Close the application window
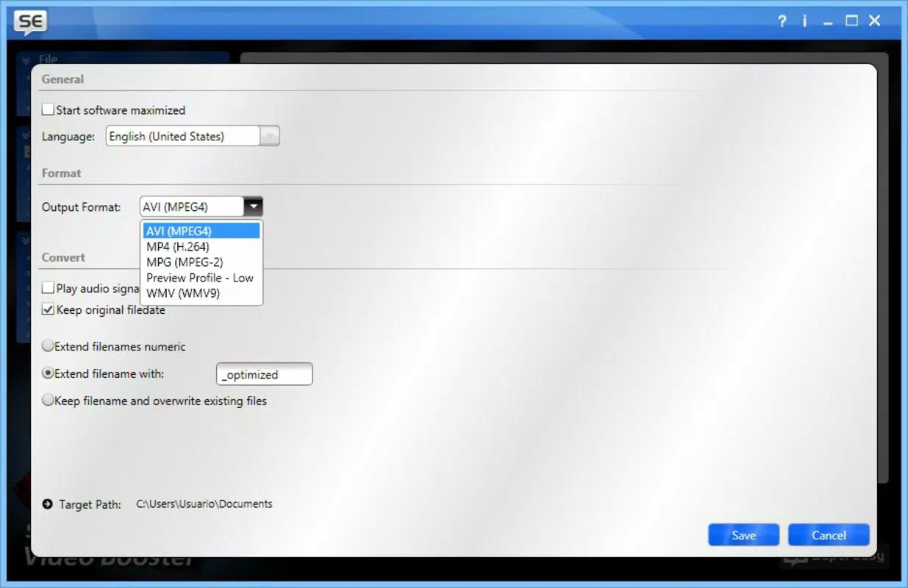Screen dimensions: 908x588 (874, 21)
